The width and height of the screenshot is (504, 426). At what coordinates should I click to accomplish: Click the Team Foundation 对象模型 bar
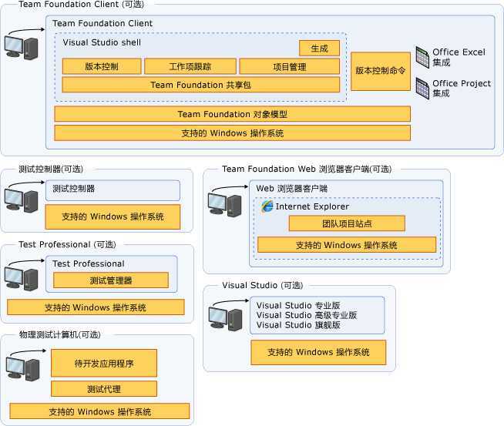(x=233, y=114)
